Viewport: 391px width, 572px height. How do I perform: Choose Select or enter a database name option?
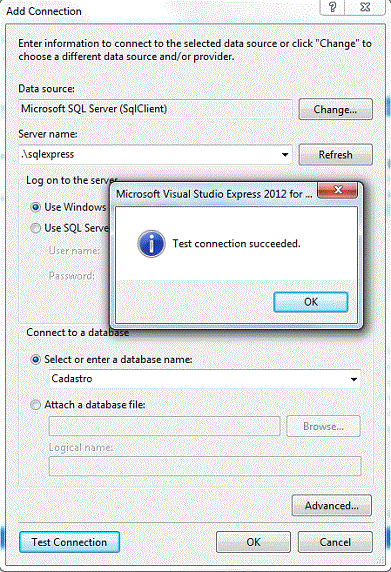coord(35,360)
